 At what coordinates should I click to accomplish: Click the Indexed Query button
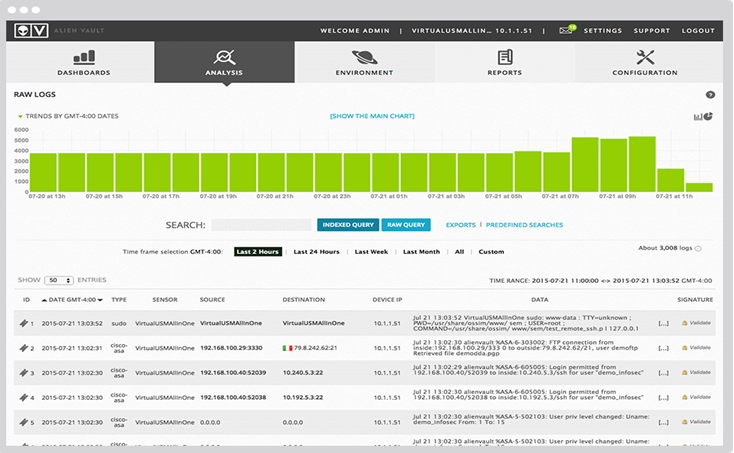pos(348,225)
